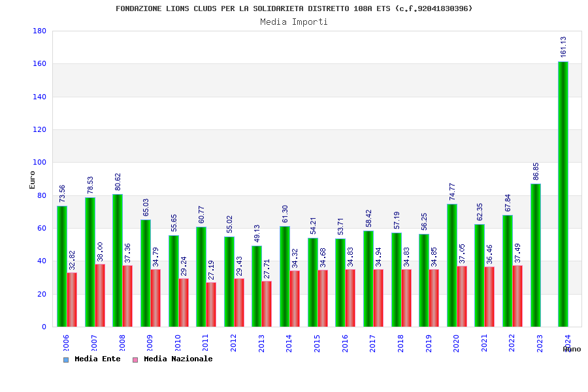
Task: Click the x-axis year label 2023
Action: coord(540,343)
